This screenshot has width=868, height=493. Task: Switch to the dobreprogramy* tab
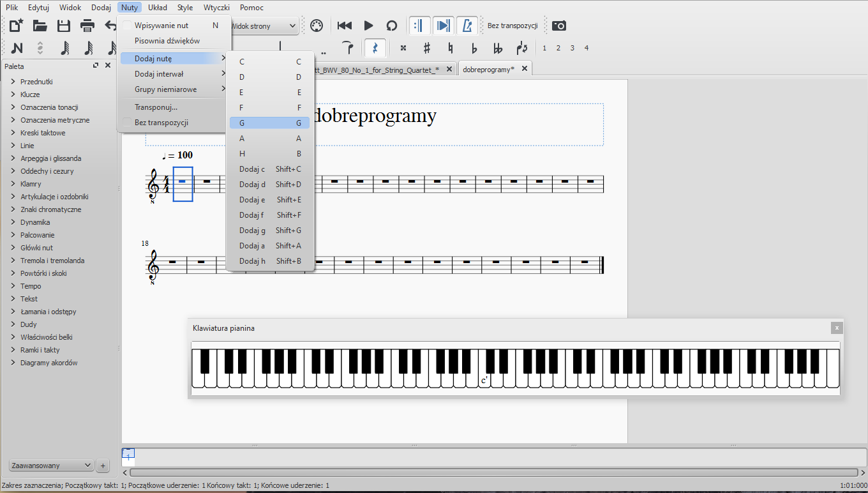point(488,69)
